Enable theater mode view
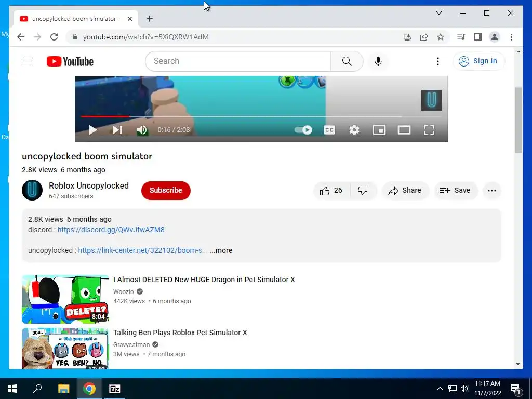Screen dimensions: 532x399 point(404,130)
